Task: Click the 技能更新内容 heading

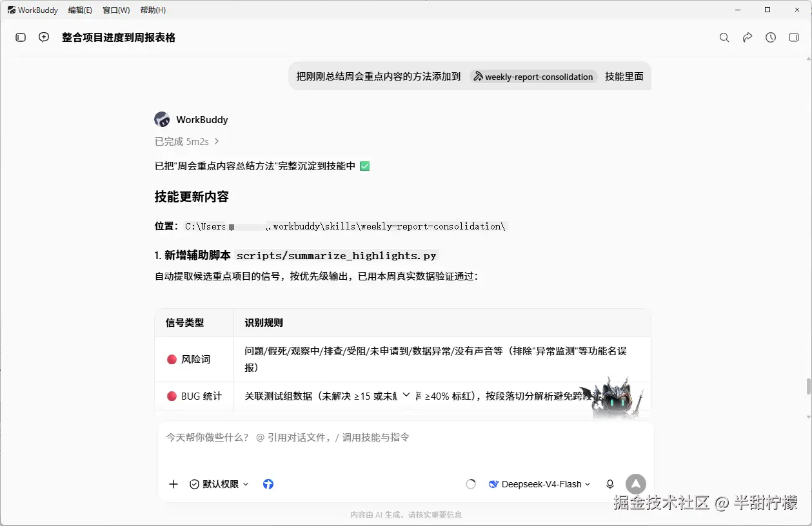Action: point(192,197)
